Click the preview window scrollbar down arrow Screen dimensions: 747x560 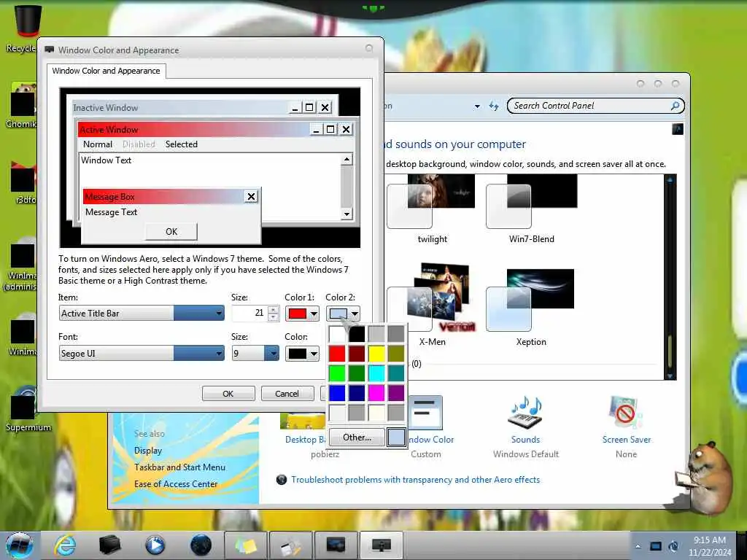click(x=347, y=214)
